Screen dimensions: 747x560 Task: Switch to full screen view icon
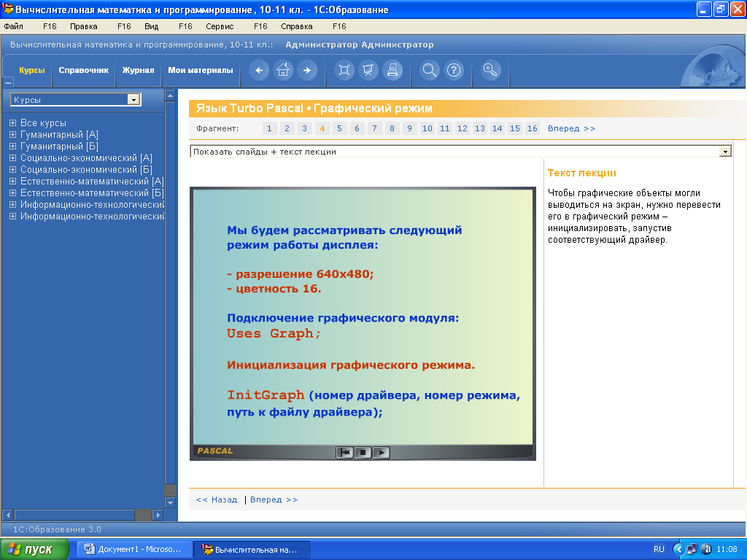click(344, 71)
